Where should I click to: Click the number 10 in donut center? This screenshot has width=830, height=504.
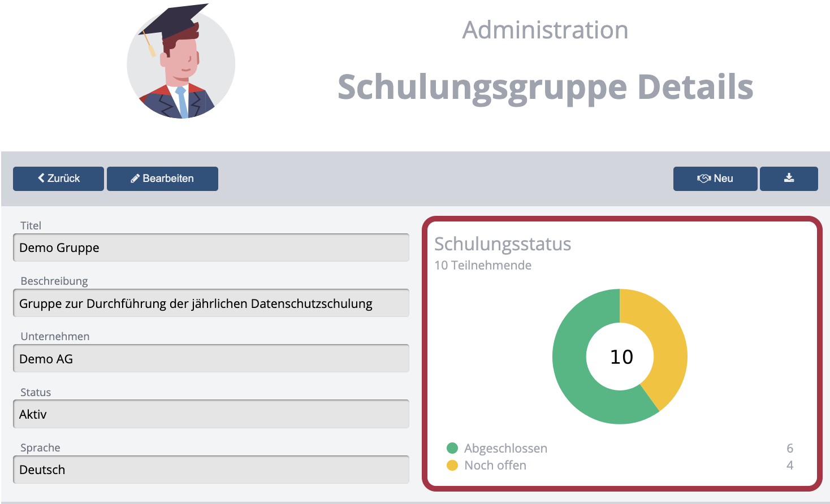tap(621, 357)
